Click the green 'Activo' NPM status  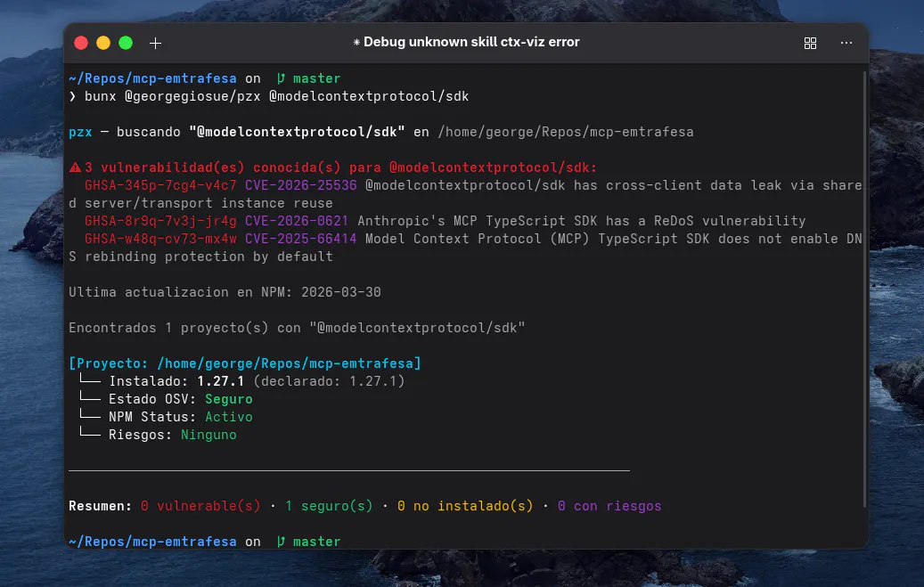click(229, 417)
